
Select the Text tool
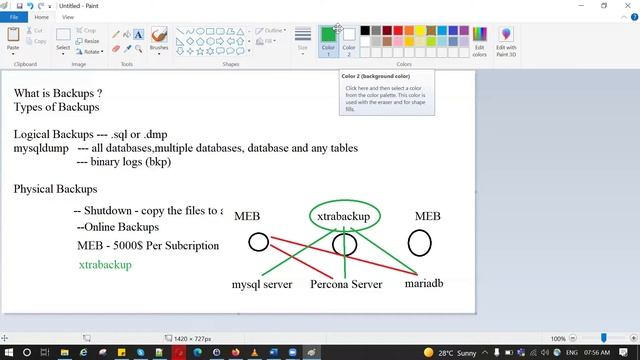point(138,35)
